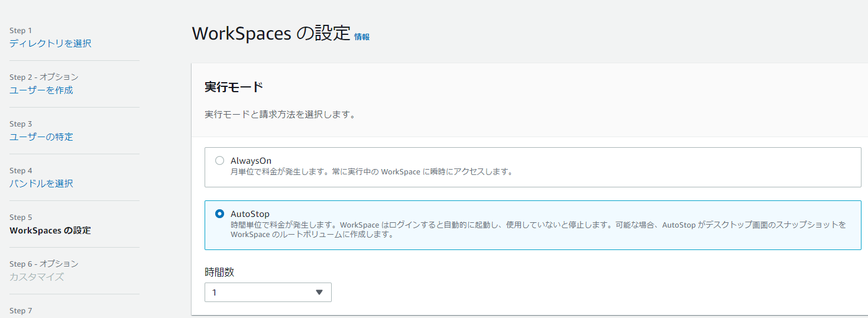This screenshot has height=318, width=868.
Task: Go to Step 2 ユーザーを作成
Action: pos(41,90)
